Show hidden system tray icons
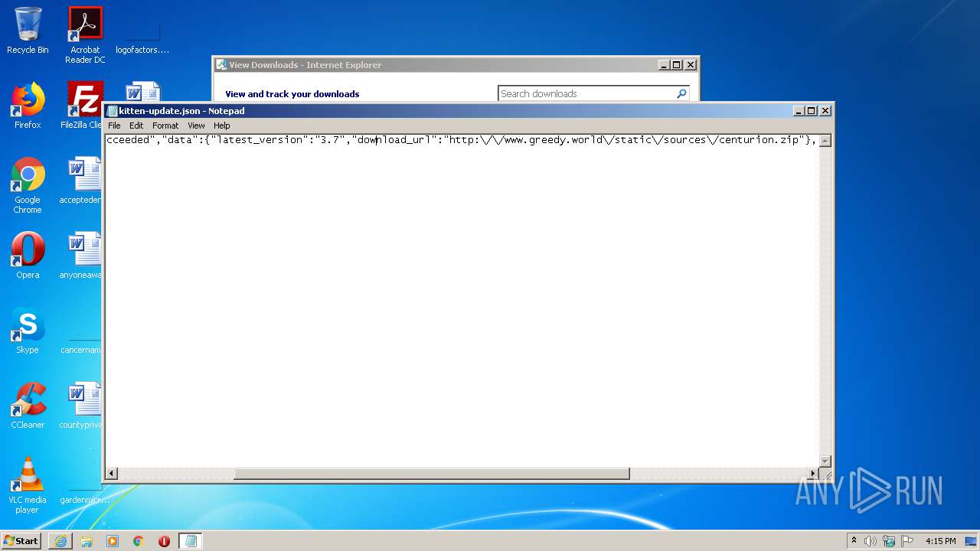This screenshot has height=551, width=980. 854,540
